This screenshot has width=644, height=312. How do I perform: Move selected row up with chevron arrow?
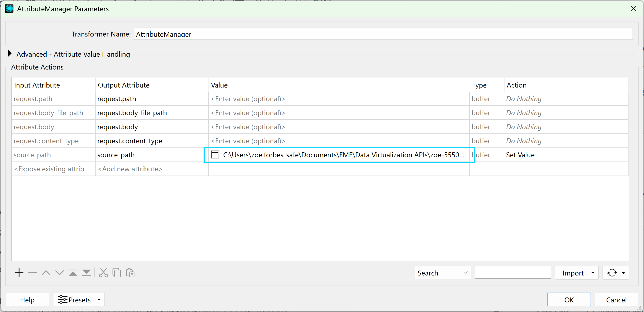tap(46, 272)
